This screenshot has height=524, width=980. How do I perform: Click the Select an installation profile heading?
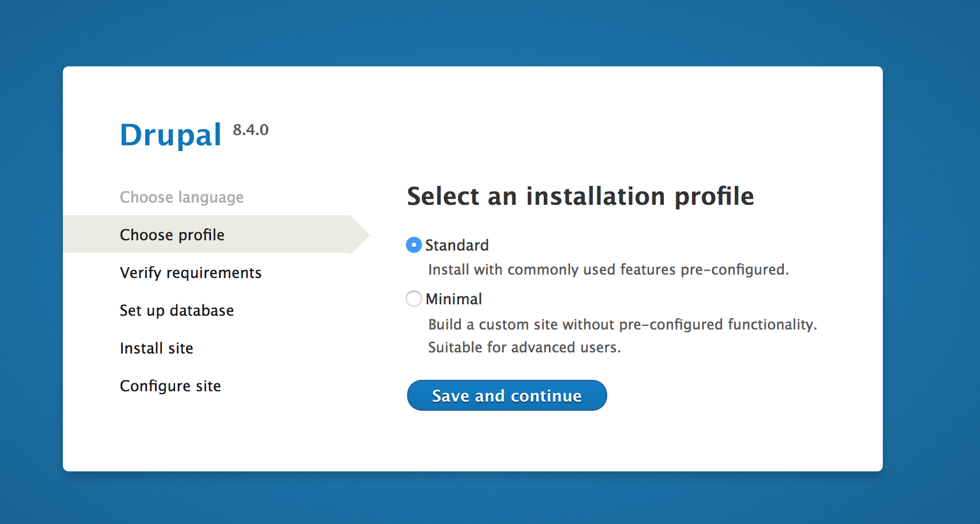tap(580, 196)
